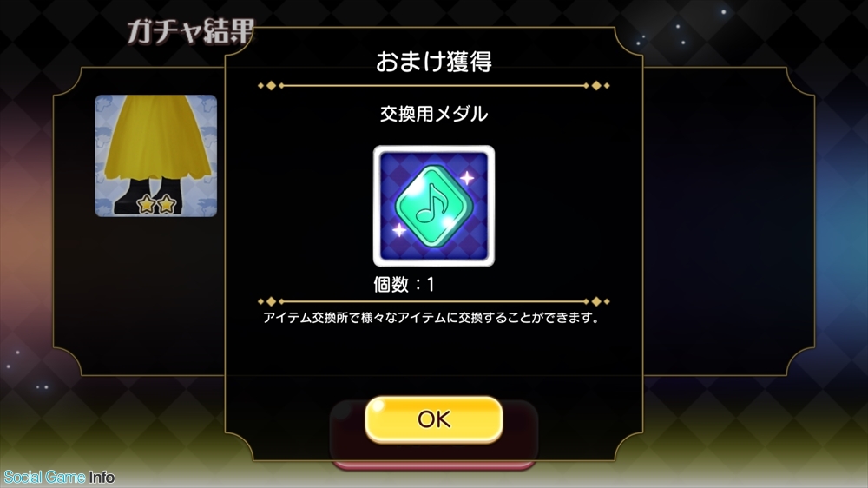This screenshot has height=488, width=868.
Task: Click the upper-right sparkle on the medal
Action: [x=467, y=178]
